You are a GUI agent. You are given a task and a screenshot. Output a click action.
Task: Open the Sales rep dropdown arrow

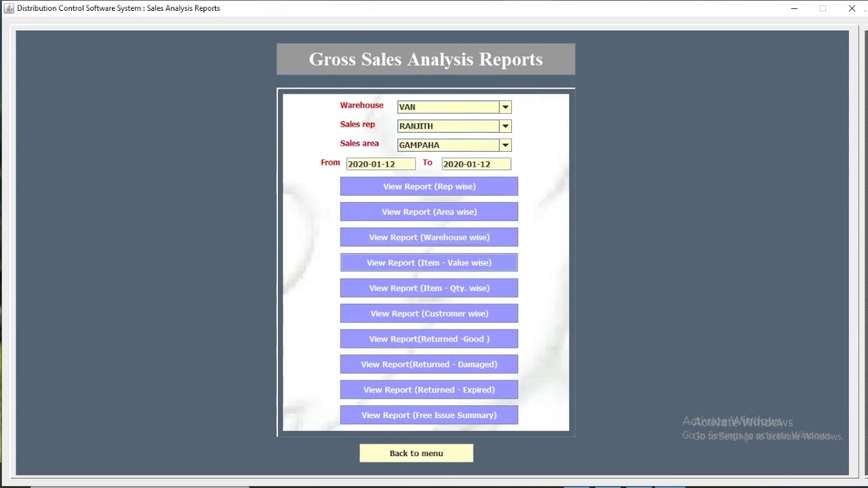click(x=505, y=126)
